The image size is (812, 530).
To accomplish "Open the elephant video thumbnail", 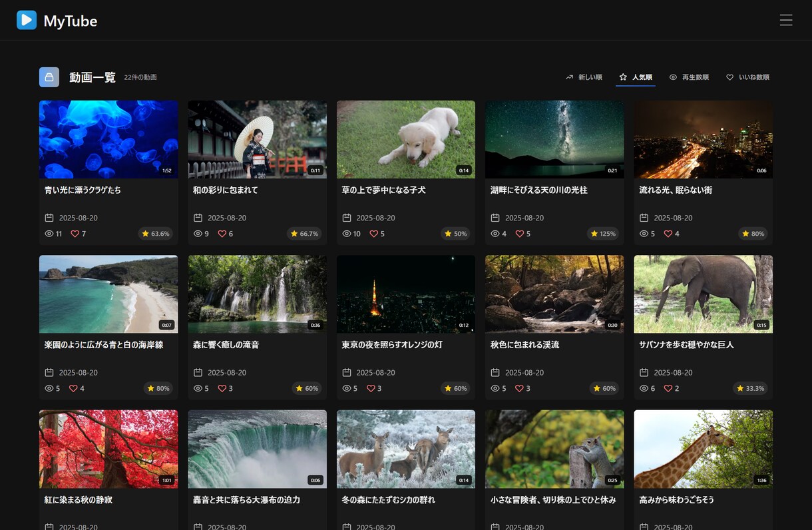I will tap(704, 294).
